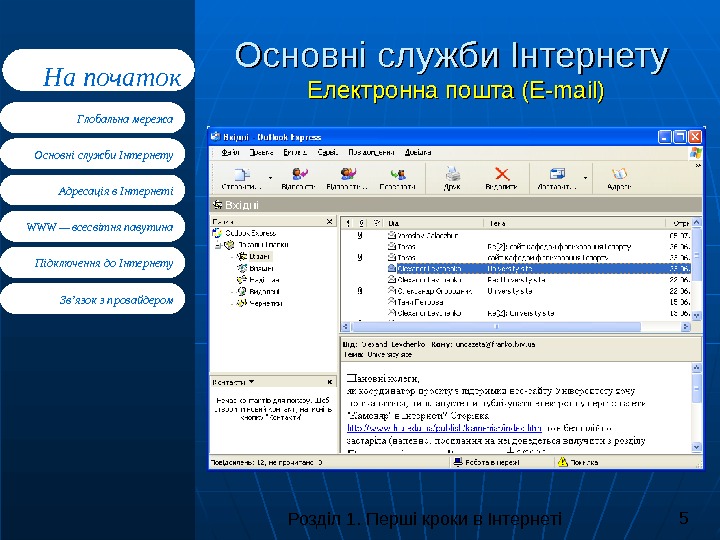Viewport: 720px width, 540px height.
Task: Click the Reply All toolbar icon
Action: coord(348,174)
